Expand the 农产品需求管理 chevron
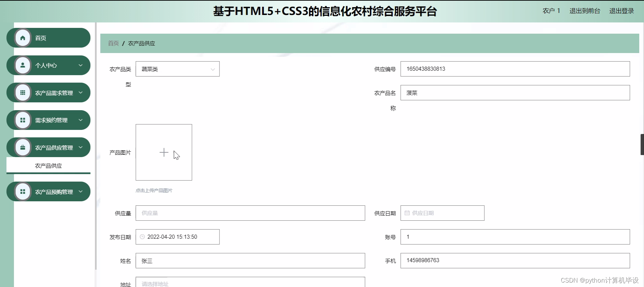The image size is (644, 287). tap(80, 92)
